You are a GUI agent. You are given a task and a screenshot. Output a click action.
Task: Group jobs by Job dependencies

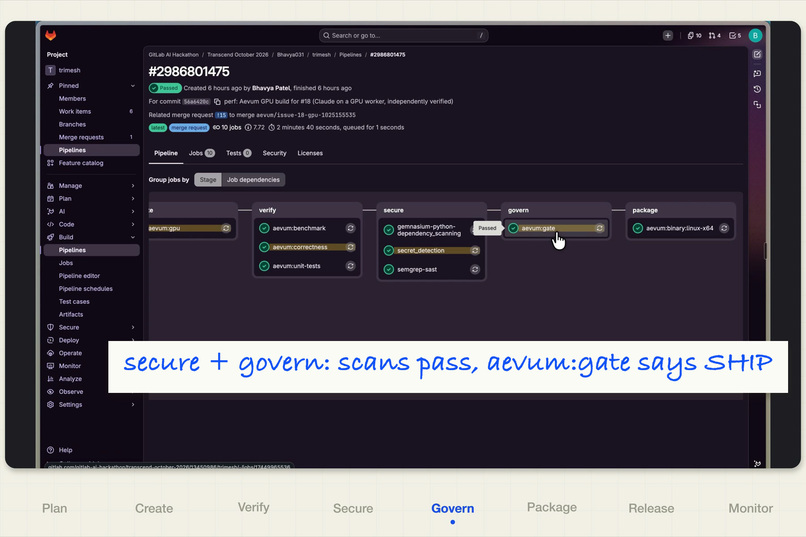(x=253, y=180)
